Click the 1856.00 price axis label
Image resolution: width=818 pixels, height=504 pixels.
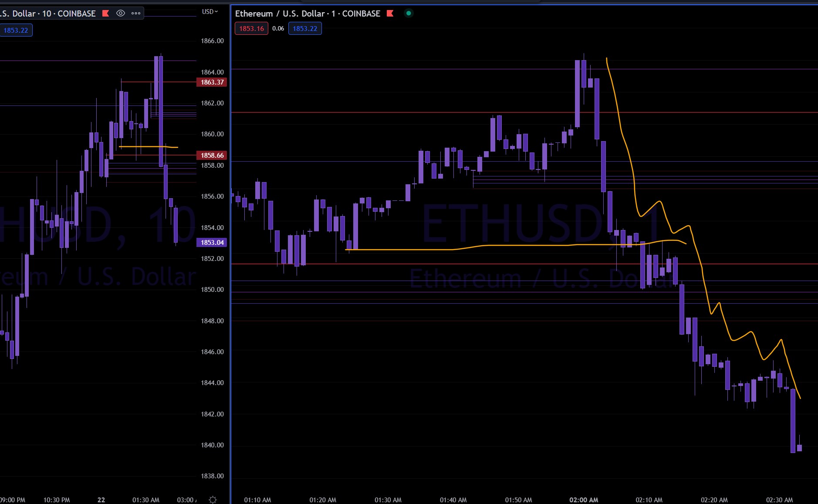212,196
